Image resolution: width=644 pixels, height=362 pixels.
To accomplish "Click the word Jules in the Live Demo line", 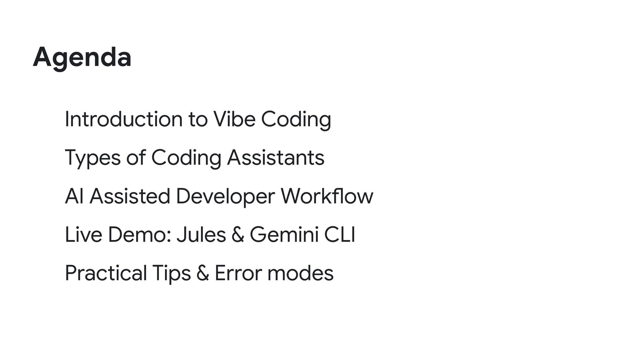I will 201,235.
